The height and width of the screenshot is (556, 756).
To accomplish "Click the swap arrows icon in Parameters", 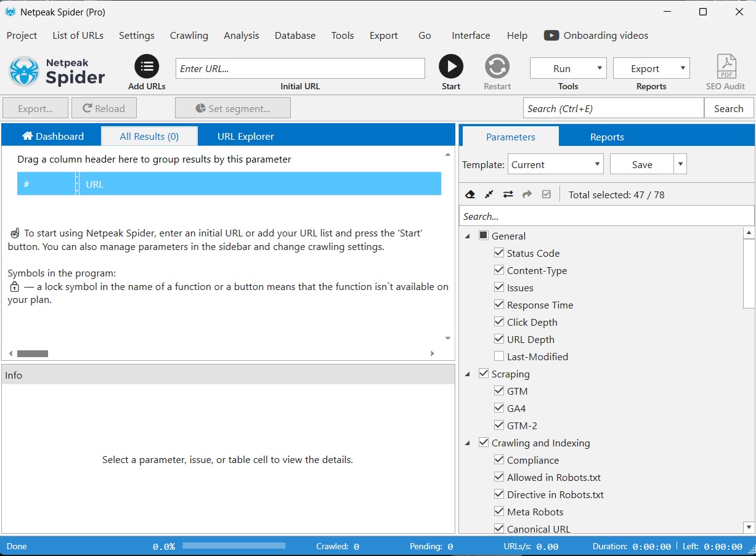I will click(508, 195).
